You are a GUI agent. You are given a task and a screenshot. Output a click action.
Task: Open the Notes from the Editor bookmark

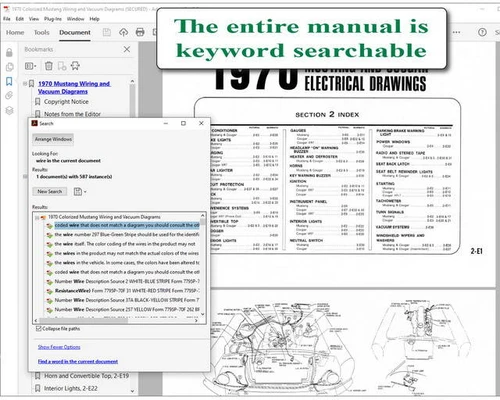(x=72, y=114)
